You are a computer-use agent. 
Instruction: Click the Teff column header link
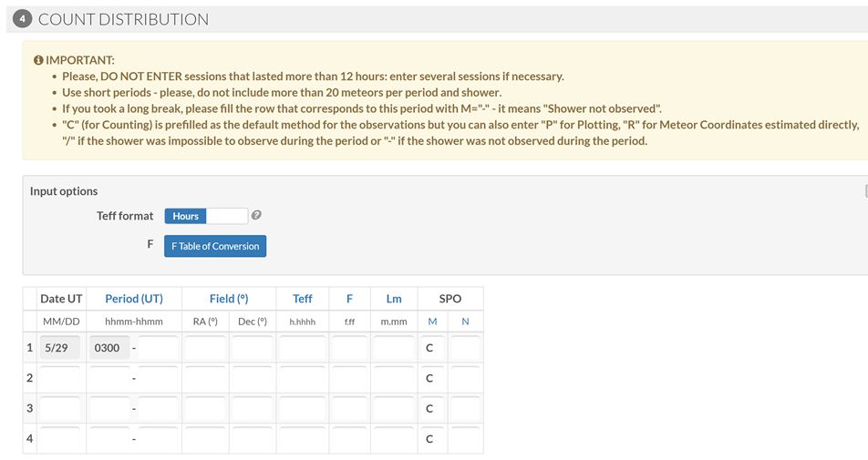coord(303,299)
